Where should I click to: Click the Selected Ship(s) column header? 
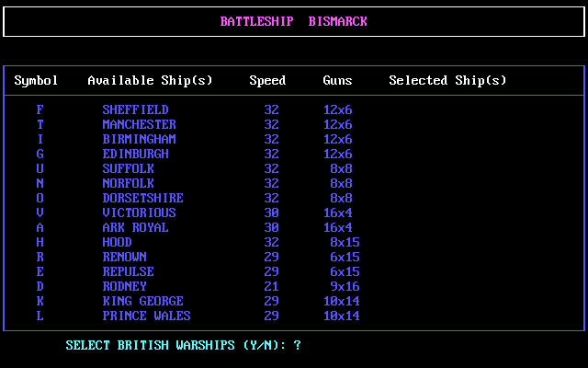tap(447, 80)
